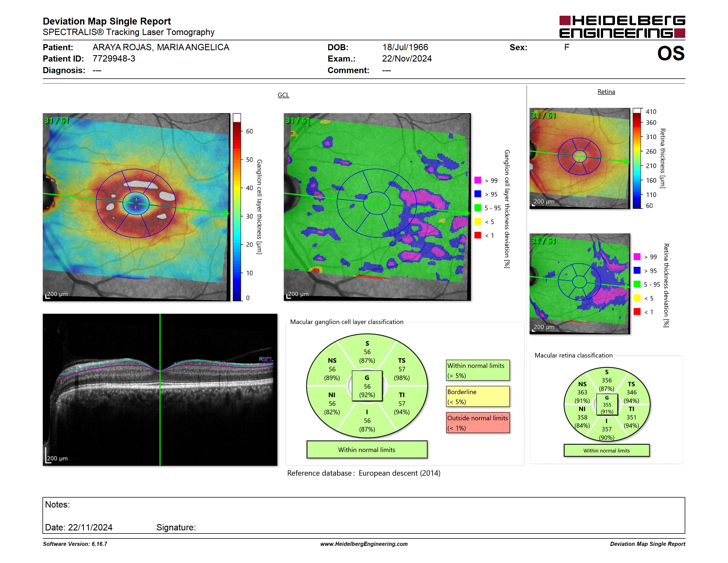Select yellow <5 swatch in GCL legend
The height and width of the screenshot is (563, 728).
tap(478, 221)
